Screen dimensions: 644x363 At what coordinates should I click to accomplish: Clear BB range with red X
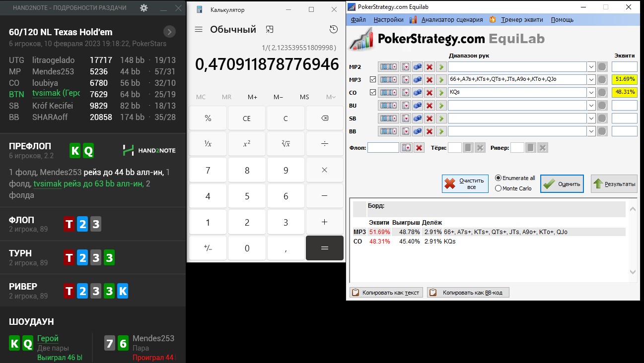pos(429,131)
